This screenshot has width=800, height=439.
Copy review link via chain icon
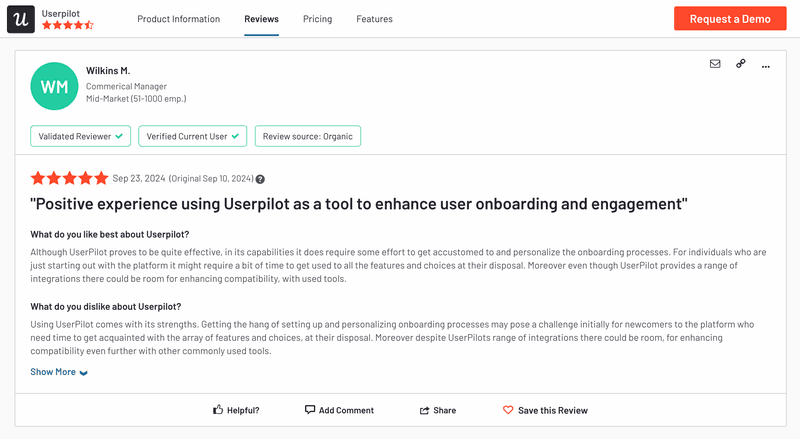tap(741, 64)
